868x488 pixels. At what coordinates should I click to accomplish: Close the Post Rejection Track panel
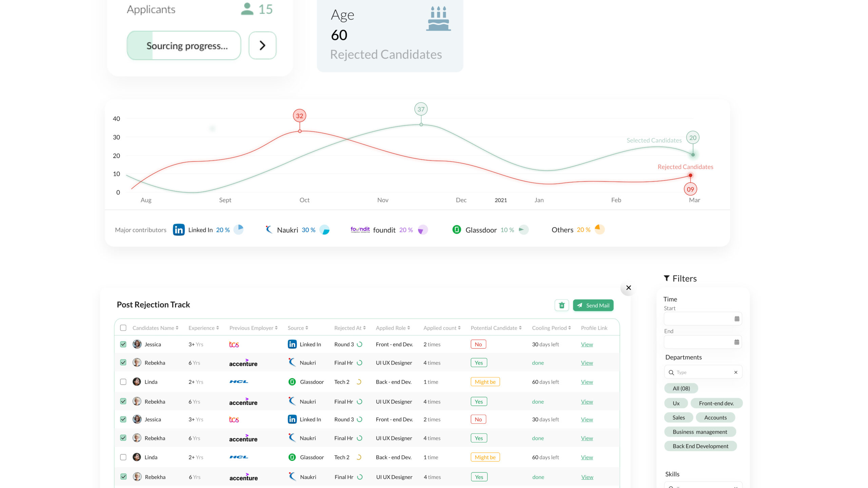[x=628, y=288]
